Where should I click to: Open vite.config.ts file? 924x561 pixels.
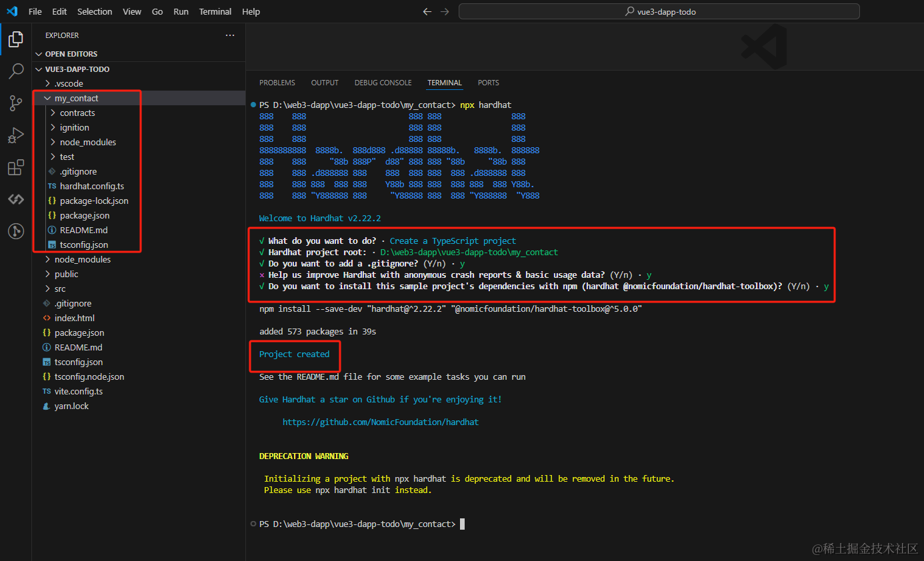pos(139,391)
